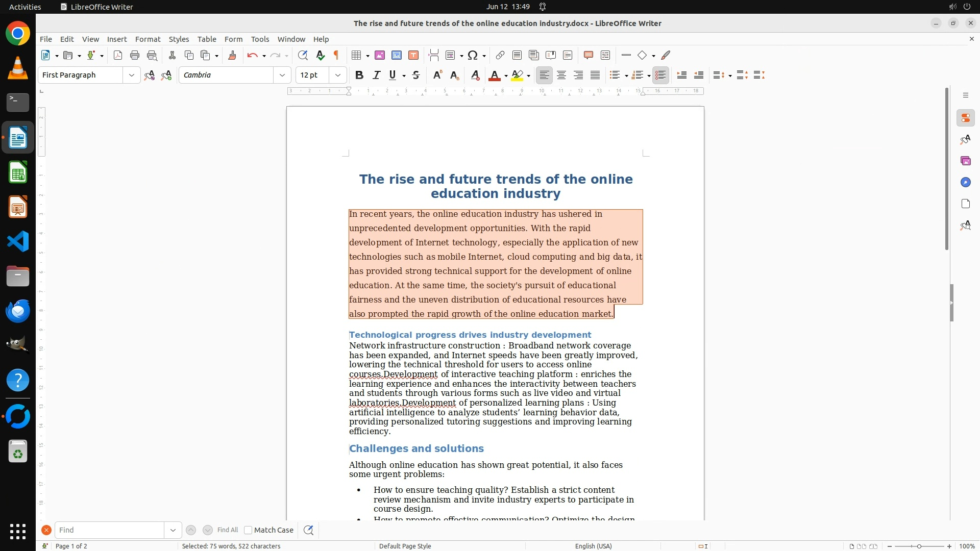Screen dimensions: 980x551
Task: Click the Clone Formatting paintbrush icon
Action: pos(232,56)
